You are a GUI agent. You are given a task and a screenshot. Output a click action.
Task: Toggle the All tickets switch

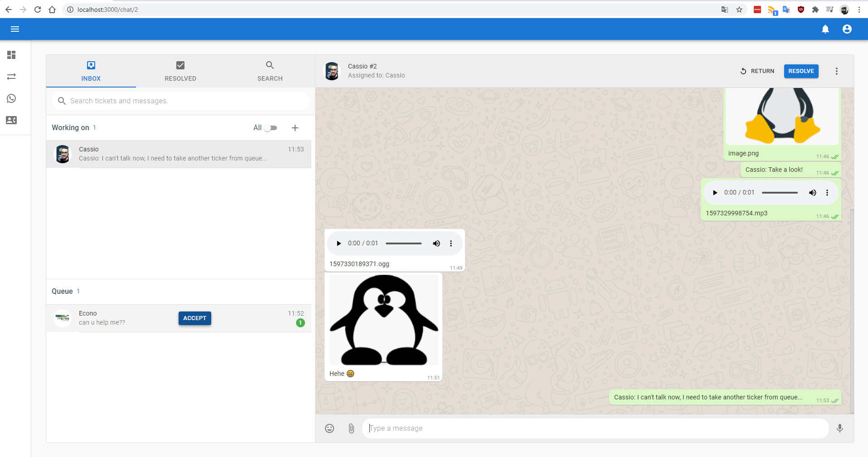(271, 128)
